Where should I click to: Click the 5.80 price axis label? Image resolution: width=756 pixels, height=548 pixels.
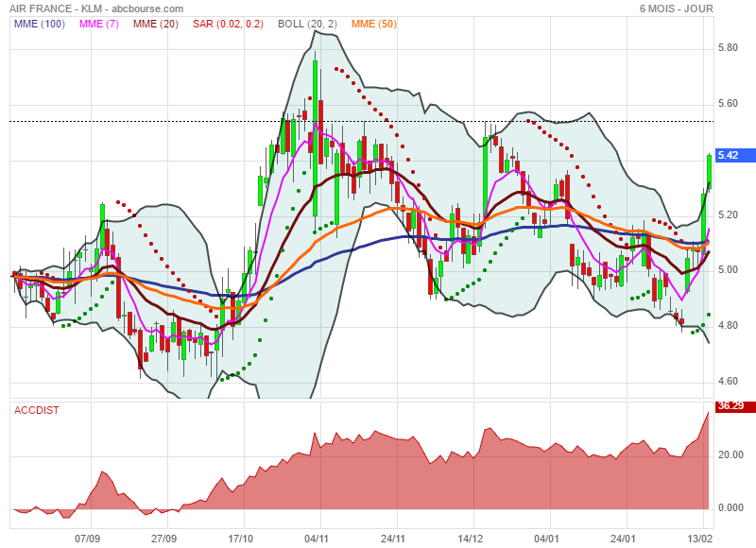pyautogui.click(x=728, y=48)
